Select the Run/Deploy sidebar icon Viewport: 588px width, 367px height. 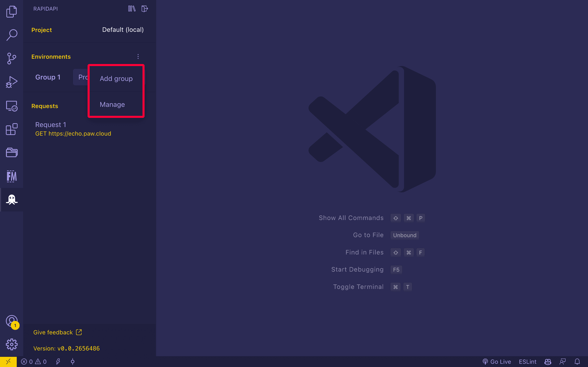11,82
